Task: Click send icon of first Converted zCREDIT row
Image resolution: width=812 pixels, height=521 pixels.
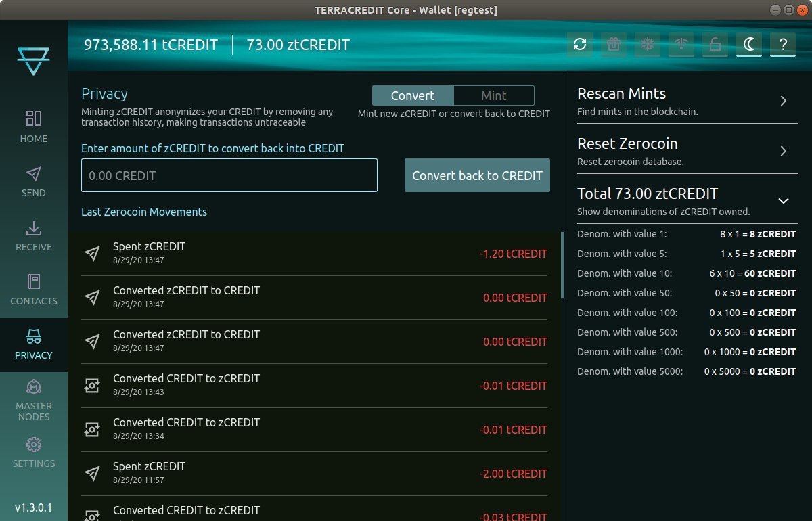Action: [x=92, y=298]
